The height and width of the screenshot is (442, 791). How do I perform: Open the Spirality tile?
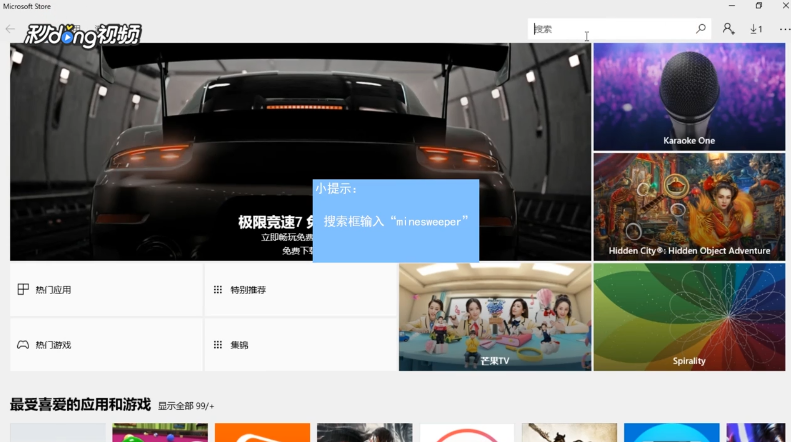(689, 317)
